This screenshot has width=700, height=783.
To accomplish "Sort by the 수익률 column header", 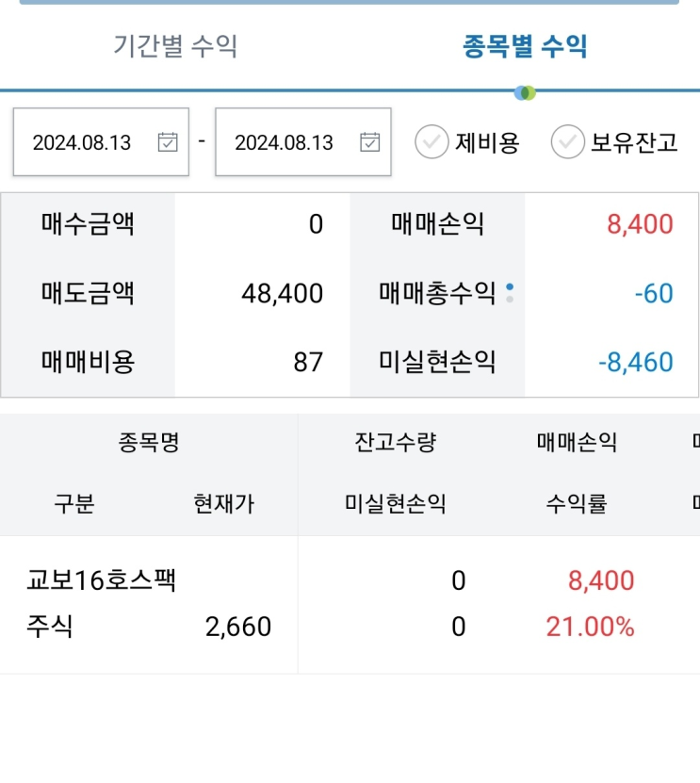I will [577, 504].
